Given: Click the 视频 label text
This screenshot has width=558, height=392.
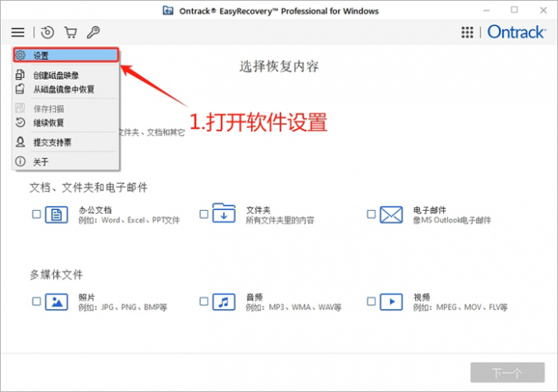Looking at the screenshot, I should click(422, 297).
